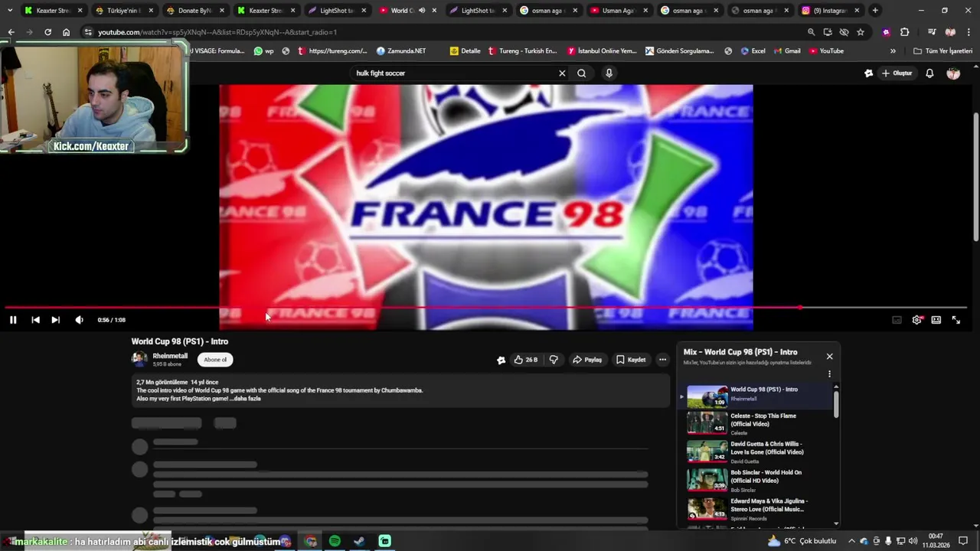Mute the video using the speaker icon
The width and height of the screenshot is (980, 551).
[79, 320]
